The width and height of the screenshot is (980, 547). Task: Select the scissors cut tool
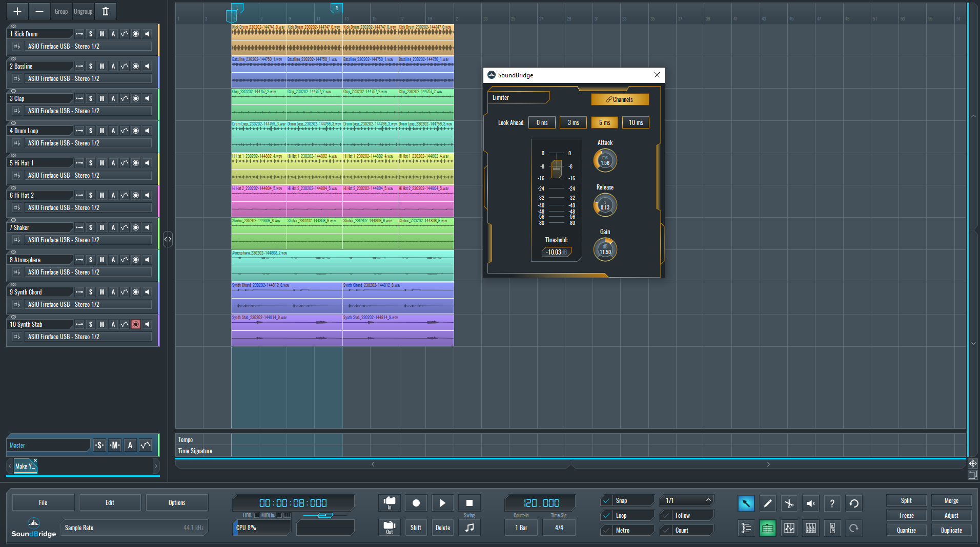(x=789, y=503)
